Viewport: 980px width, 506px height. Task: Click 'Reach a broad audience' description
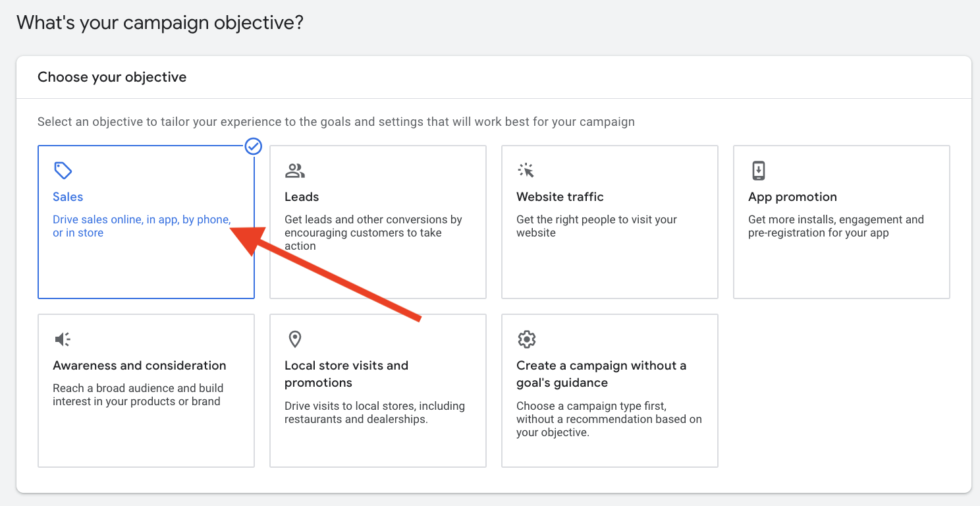[x=138, y=395]
